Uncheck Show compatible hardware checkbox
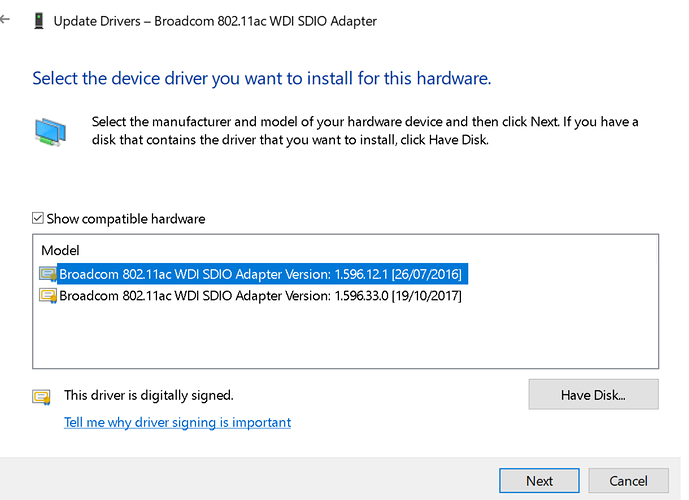Image resolution: width=689 pixels, height=500 pixels. [x=38, y=218]
